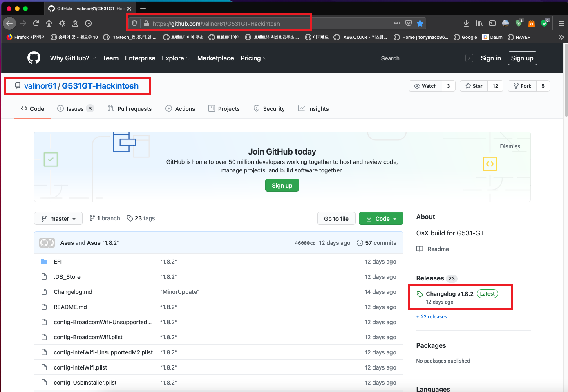This screenshot has height=392, width=568.
Task: Open the + 22 releases link
Action: [x=432, y=317]
